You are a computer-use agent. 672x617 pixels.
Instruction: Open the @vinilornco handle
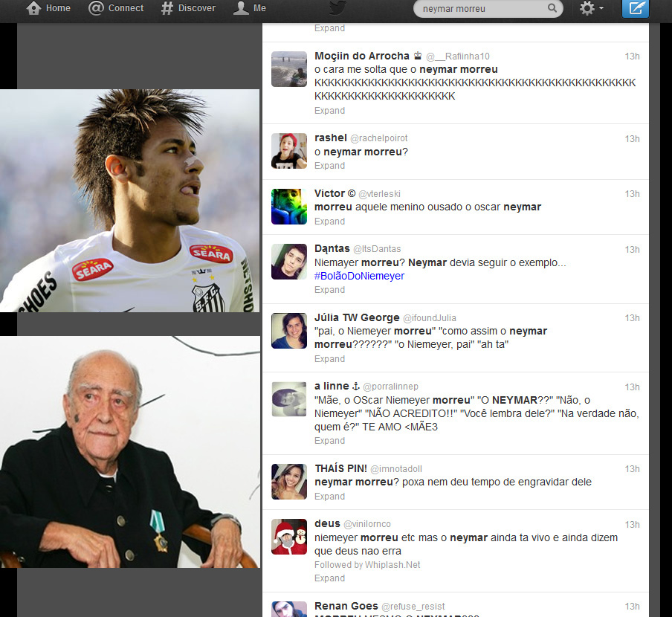click(x=367, y=524)
